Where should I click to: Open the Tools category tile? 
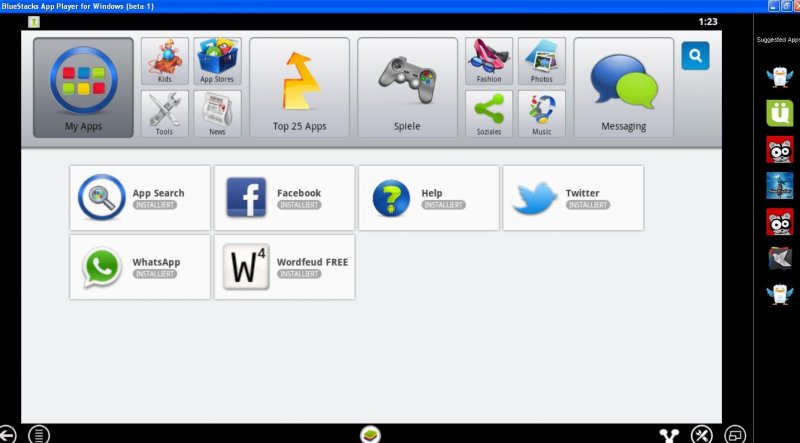pyautogui.click(x=165, y=114)
